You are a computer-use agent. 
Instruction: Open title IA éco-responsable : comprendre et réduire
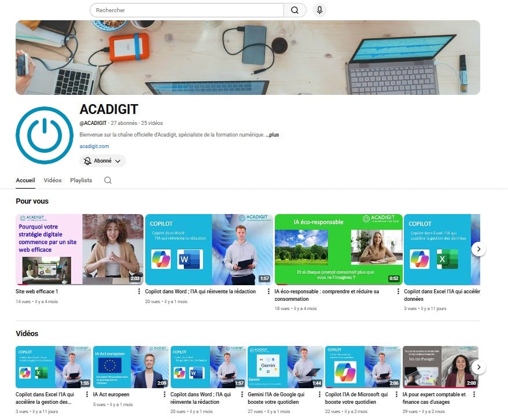[x=326, y=295]
